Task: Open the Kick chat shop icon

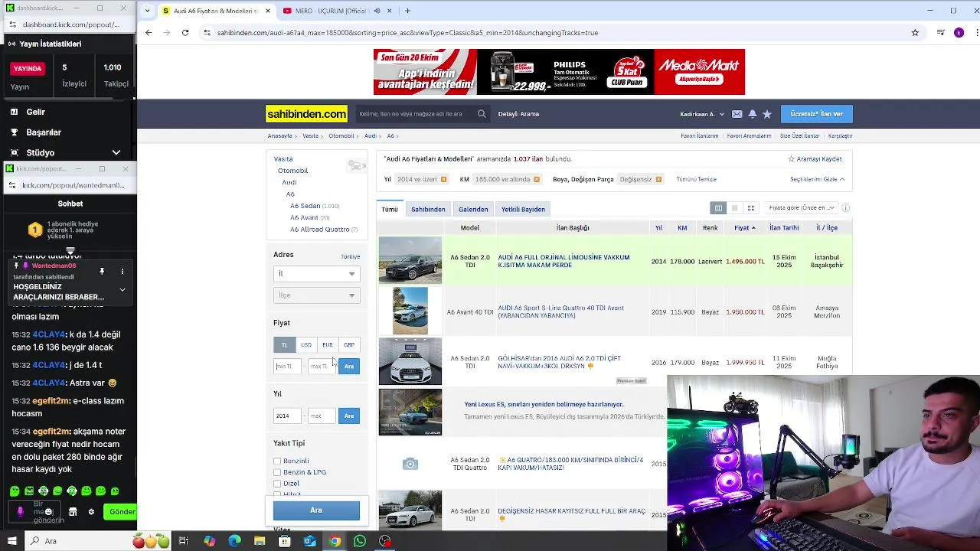Action: pos(73,512)
